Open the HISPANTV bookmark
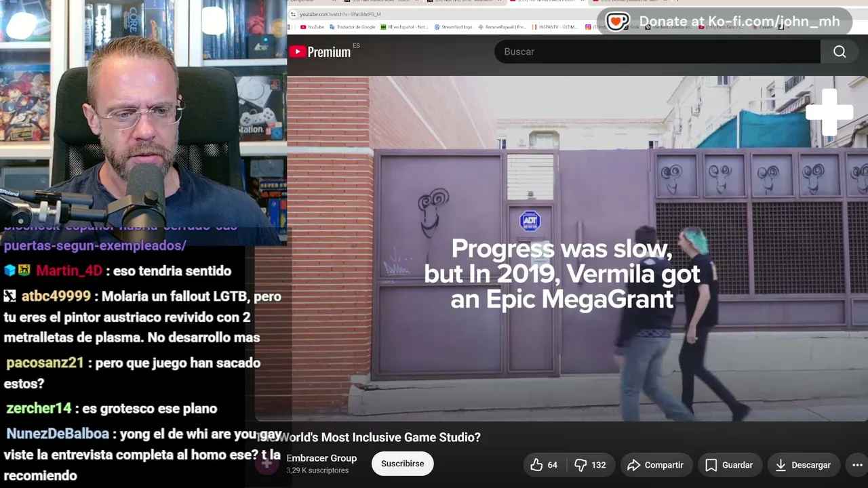This screenshot has width=868, height=488. click(555, 27)
